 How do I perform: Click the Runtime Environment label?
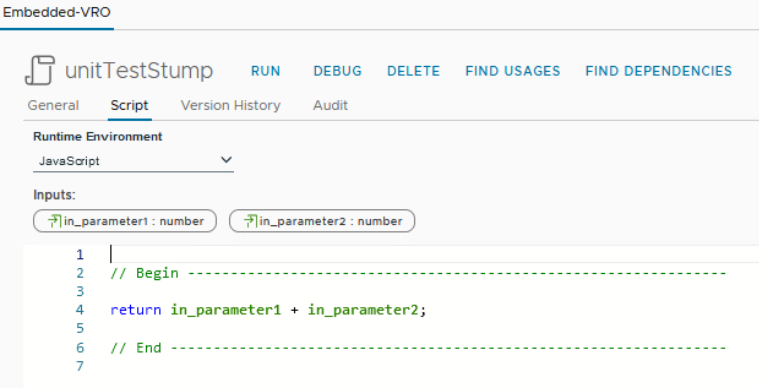[98, 136]
